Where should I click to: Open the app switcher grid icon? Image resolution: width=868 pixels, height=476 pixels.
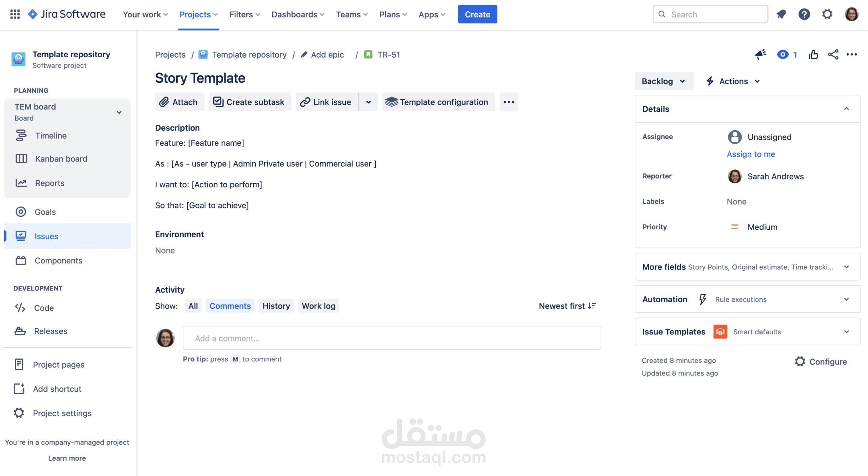[15, 14]
